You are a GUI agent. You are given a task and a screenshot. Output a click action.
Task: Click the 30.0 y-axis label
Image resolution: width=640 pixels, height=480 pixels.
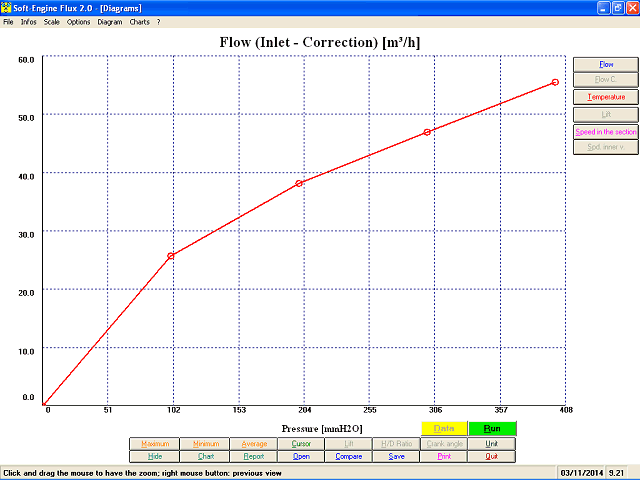click(26, 235)
